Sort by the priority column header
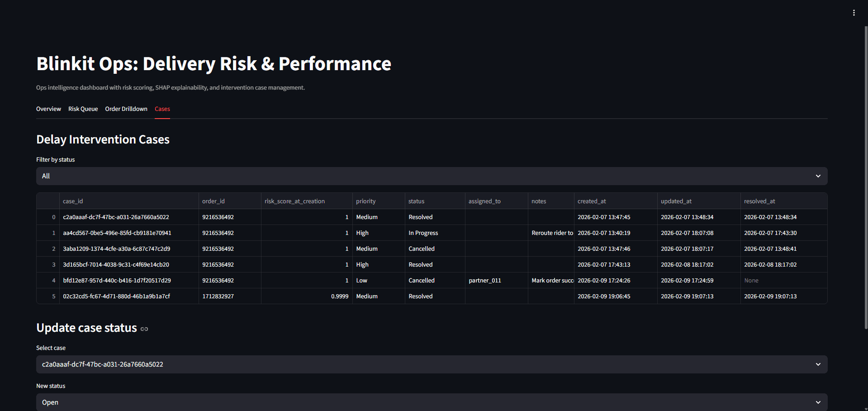868x411 pixels. (x=378, y=201)
